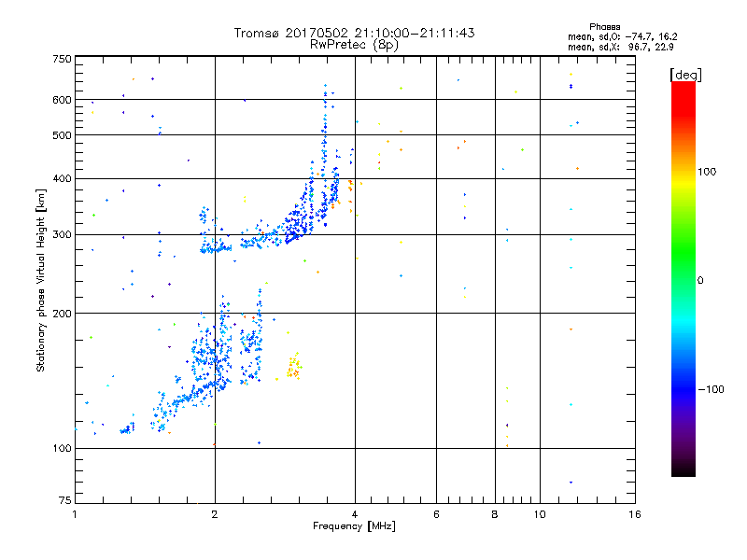Click the y-axis tick label '500'
Image resolution: width=747 pixels, height=560 pixels.
click(x=62, y=135)
